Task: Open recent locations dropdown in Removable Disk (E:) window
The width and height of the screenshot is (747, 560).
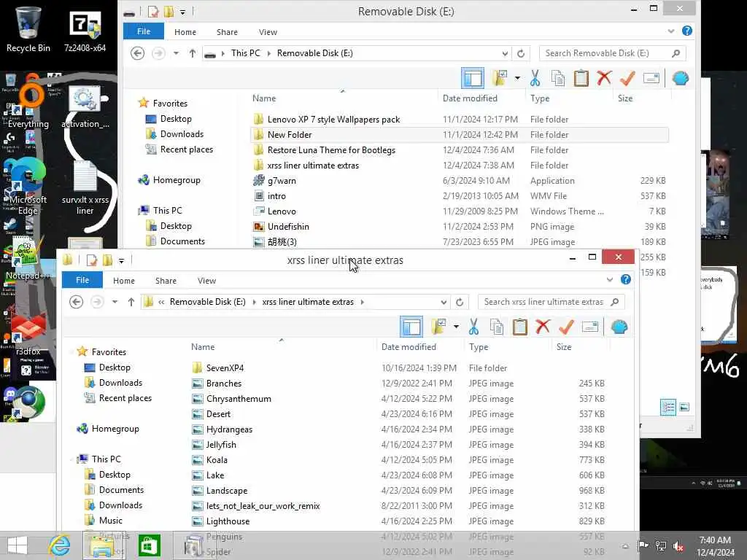Action: click(177, 52)
